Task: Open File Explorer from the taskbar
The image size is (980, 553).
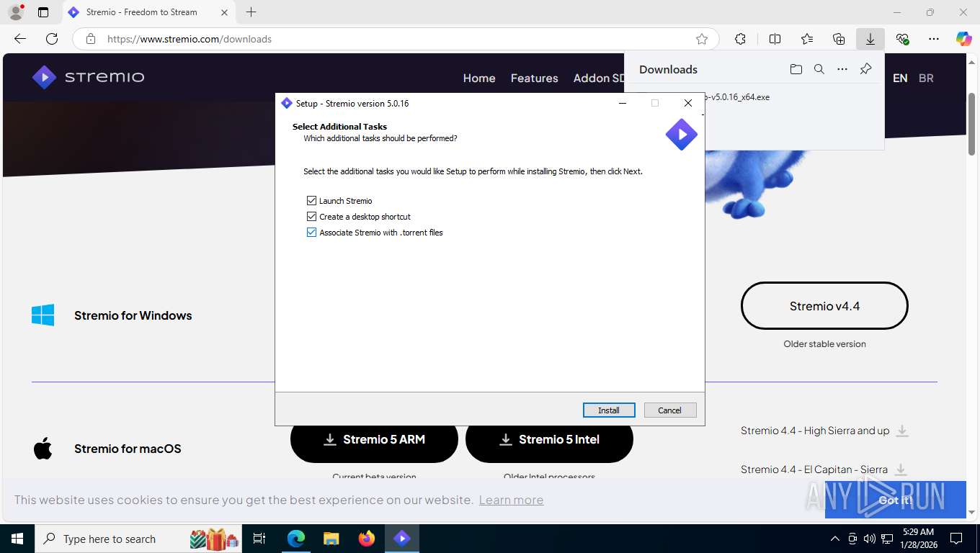Action: click(x=331, y=539)
